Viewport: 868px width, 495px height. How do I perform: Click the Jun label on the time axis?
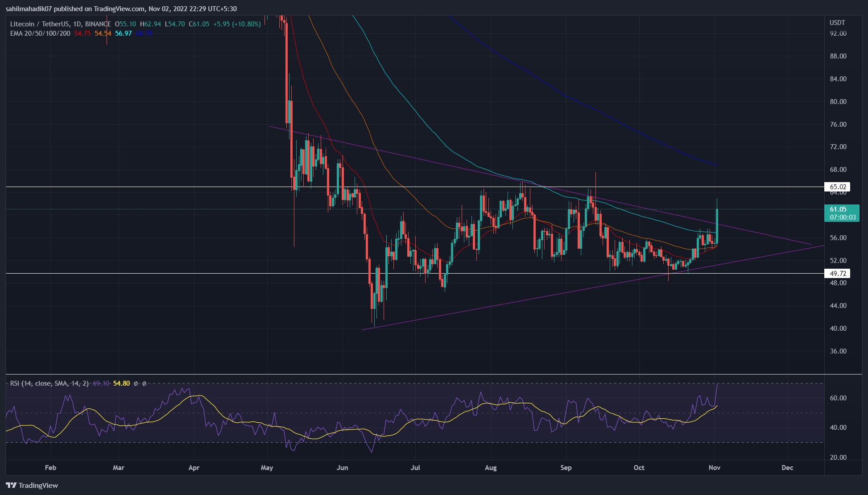tap(342, 468)
